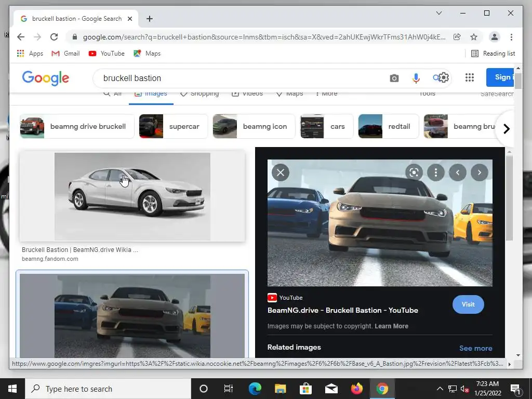Close the bruckell bastion tab
Screen dimensions: 532x399
(x=129, y=19)
